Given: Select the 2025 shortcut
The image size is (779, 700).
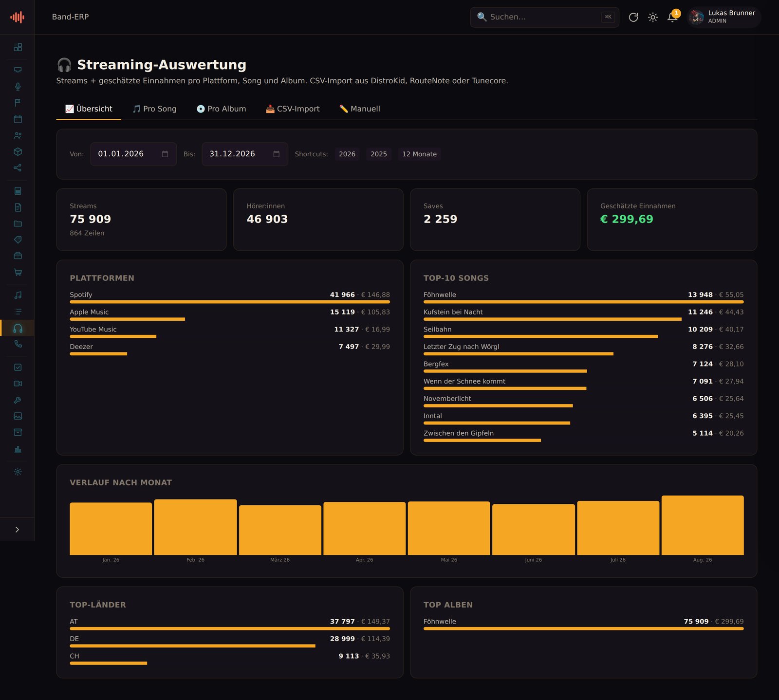Looking at the screenshot, I should pyautogui.click(x=379, y=154).
